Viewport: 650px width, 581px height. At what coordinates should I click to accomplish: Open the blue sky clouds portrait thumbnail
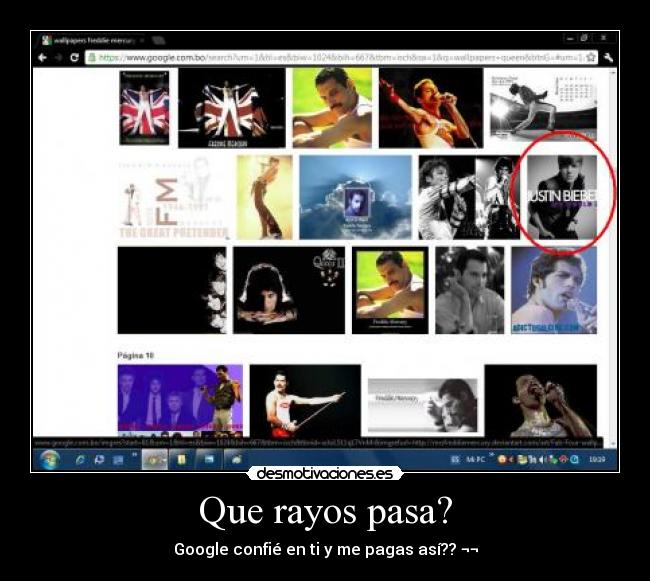(x=355, y=197)
